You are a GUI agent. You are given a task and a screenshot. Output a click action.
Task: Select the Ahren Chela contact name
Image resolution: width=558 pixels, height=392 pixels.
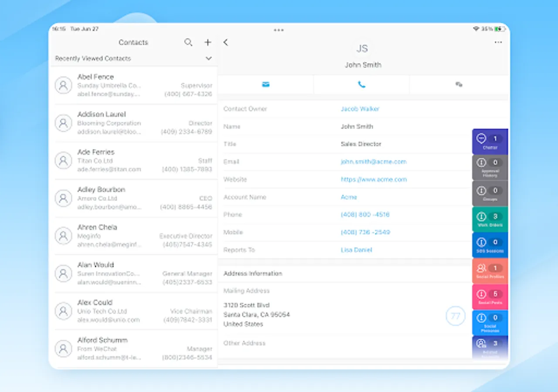tap(97, 227)
